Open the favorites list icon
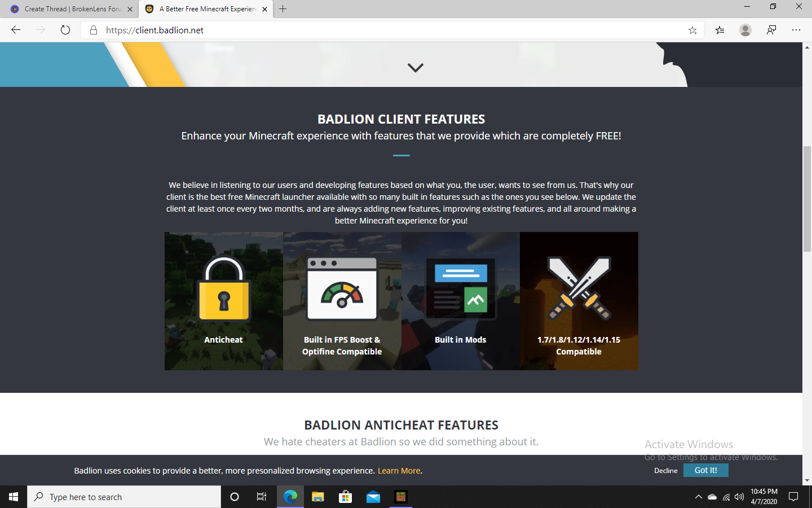812x508 pixels. (720, 30)
